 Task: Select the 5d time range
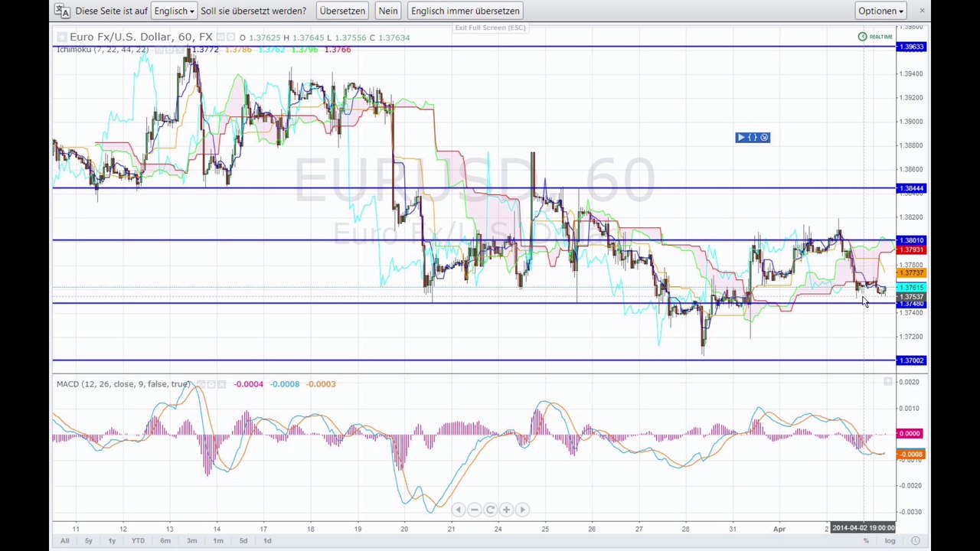(243, 541)
